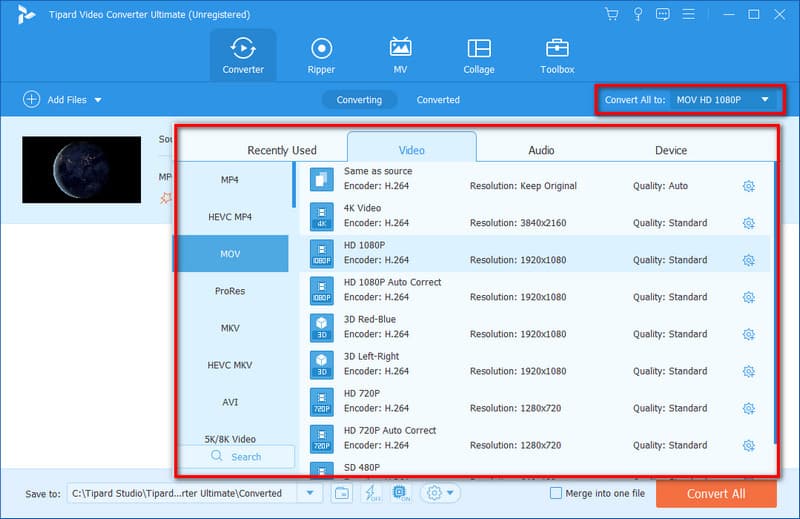800x519 pixels.
Task: Open the MV module
Action: (x=401, y=56)
